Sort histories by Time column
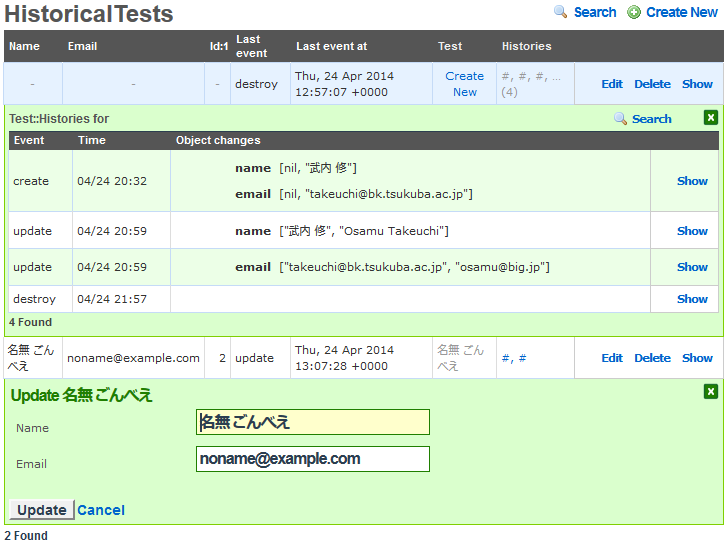The height and width of the screenshot is (546, 728). click(x=91, y=140)
